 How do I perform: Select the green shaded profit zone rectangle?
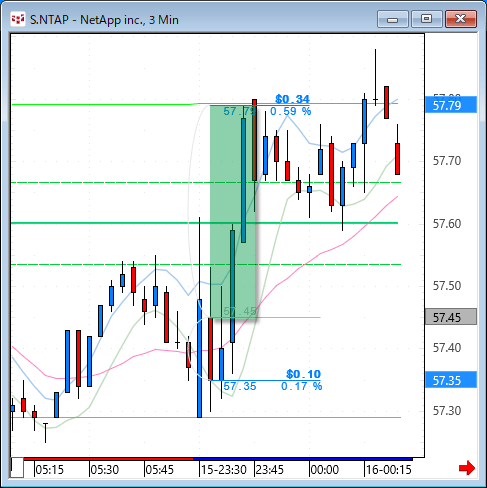pyautogui.click(x=233, y=211)
